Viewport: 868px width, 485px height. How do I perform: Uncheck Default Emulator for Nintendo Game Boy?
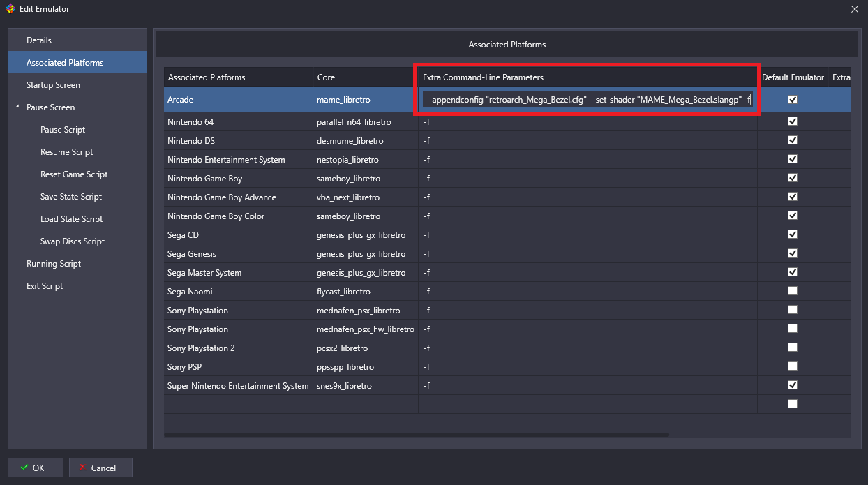click(792, 178)
